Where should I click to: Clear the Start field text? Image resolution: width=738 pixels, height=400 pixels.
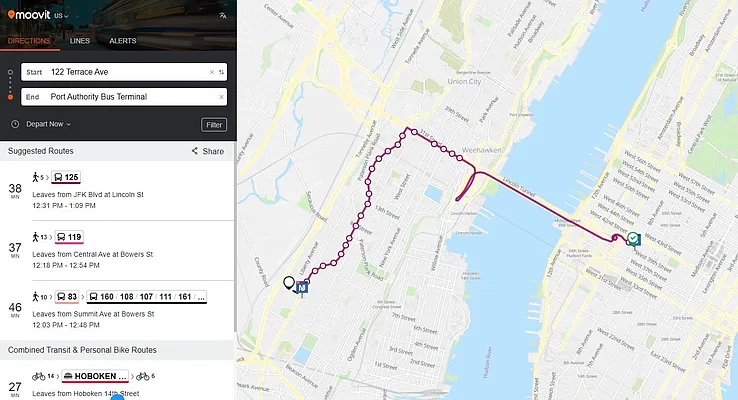[211, 72]
